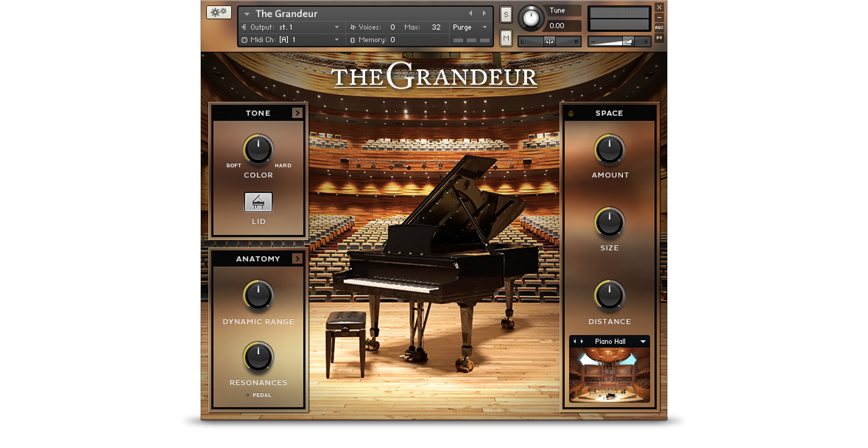Toggle the PV button
The height and width of the screenshot is (448, 868).
click(659, 38)
